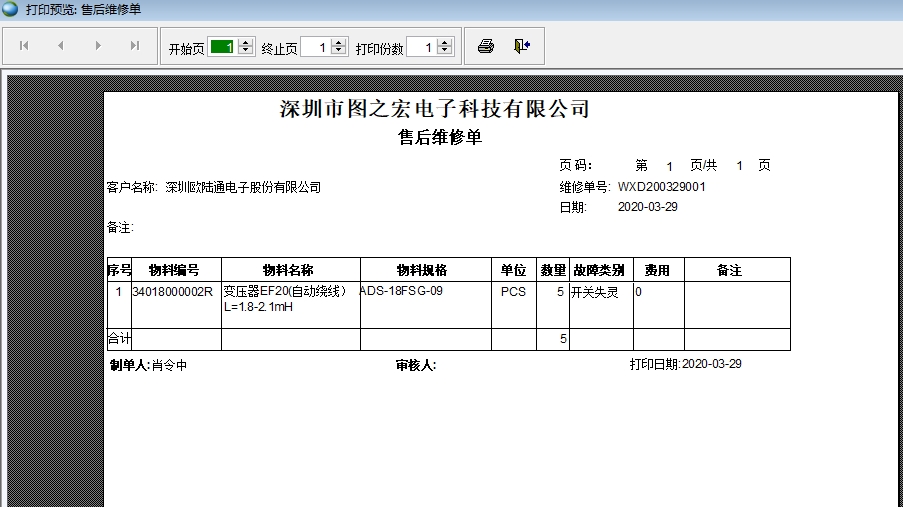Click the 故障类别 column header

click(x=599, y=270)
